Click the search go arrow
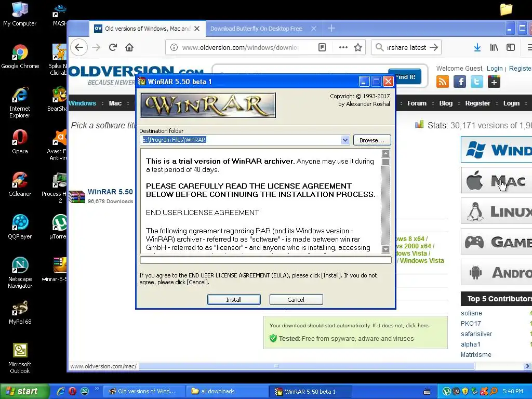 434,47
